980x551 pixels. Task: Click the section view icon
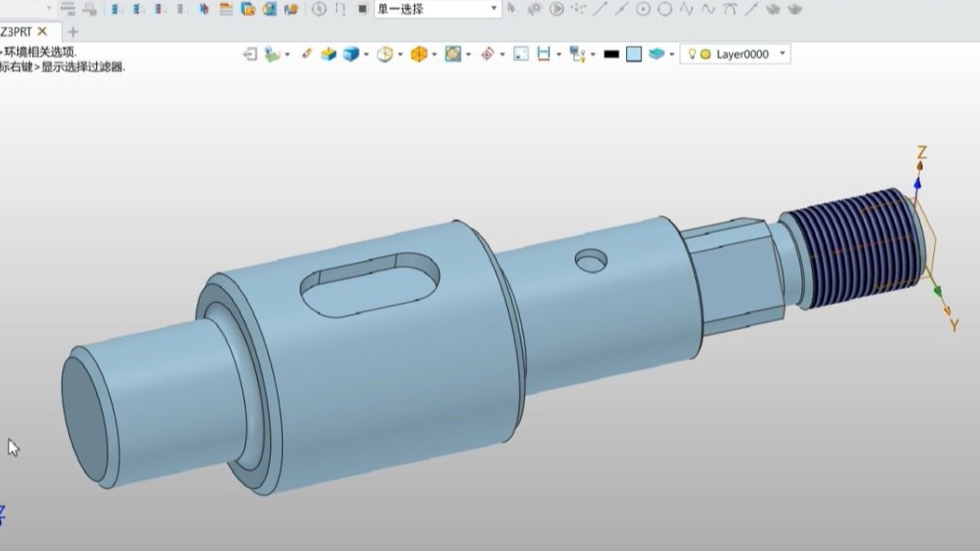click(x=453, y=54)
